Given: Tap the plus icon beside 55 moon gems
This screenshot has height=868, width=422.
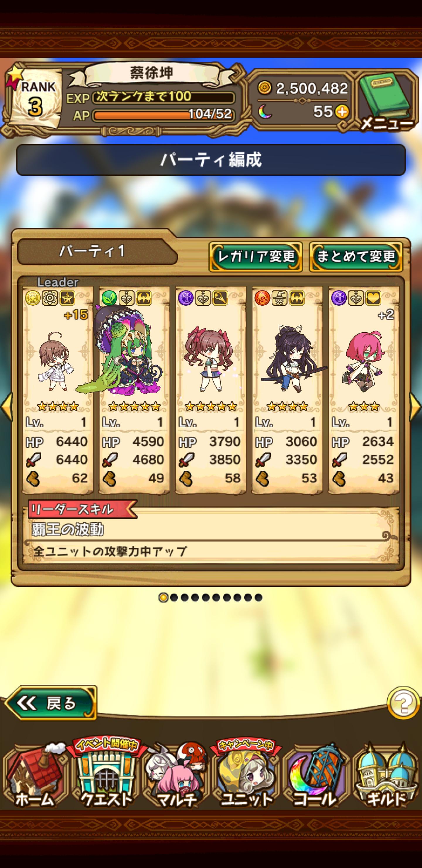Looking at the screenshot, I should pyautogui.click(x=343, y=112).
